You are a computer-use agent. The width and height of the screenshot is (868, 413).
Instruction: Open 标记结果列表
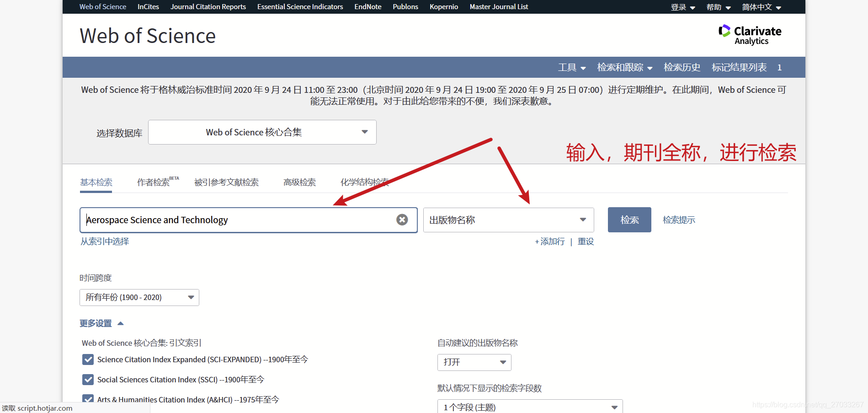(739, 67)
